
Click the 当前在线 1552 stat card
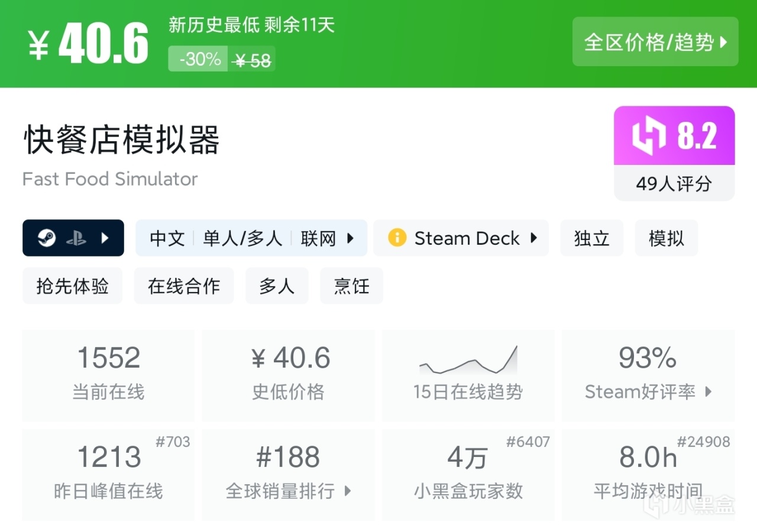[108, 375]
